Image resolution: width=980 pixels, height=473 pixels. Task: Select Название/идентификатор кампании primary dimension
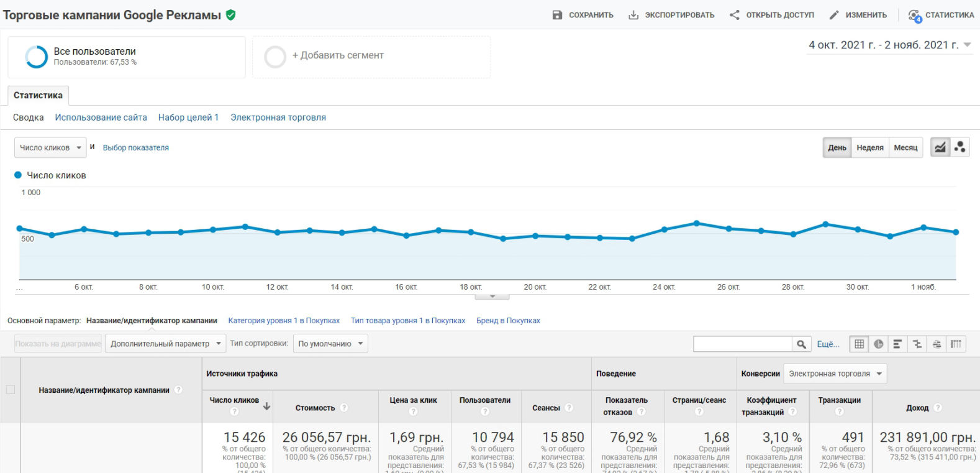tap(152, 321)
